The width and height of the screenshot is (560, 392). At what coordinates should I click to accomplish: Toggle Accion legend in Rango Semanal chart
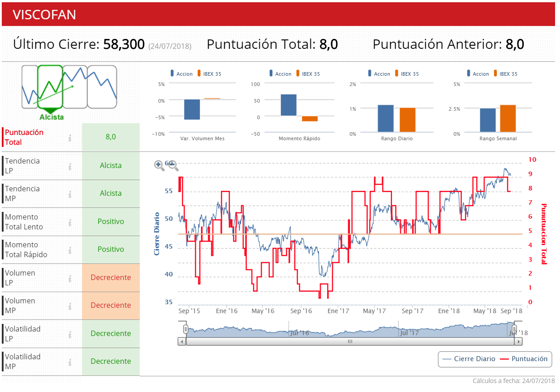point(478,74)
